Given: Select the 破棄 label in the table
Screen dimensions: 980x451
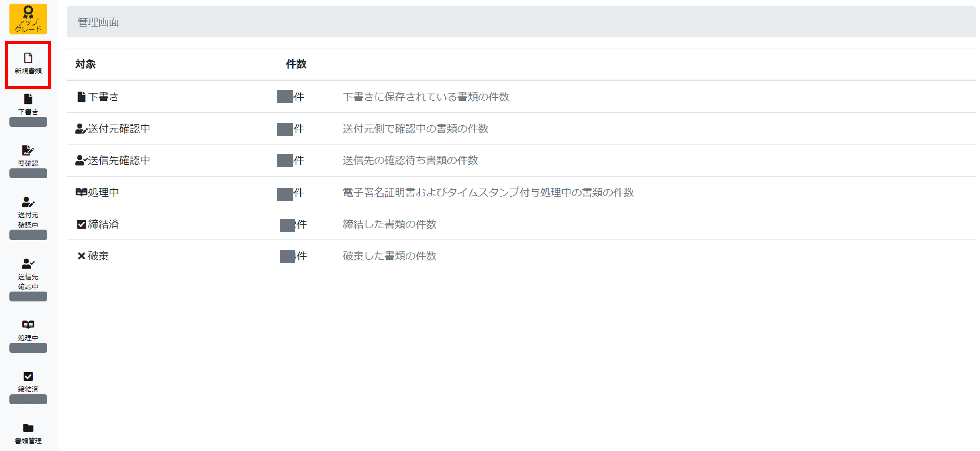Looking at the screenshot, I should (98, 256).
